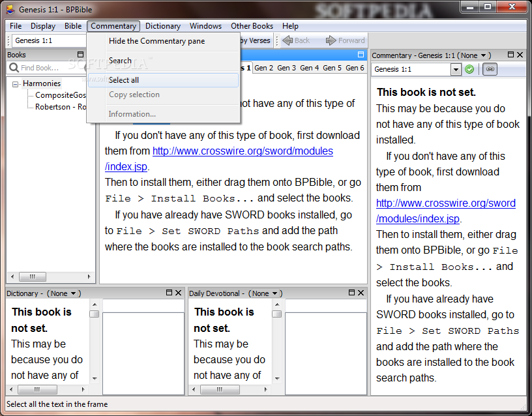532x416 pixels.
Task: Click the Forward arrow toolbar button
Action: (345, 40)
